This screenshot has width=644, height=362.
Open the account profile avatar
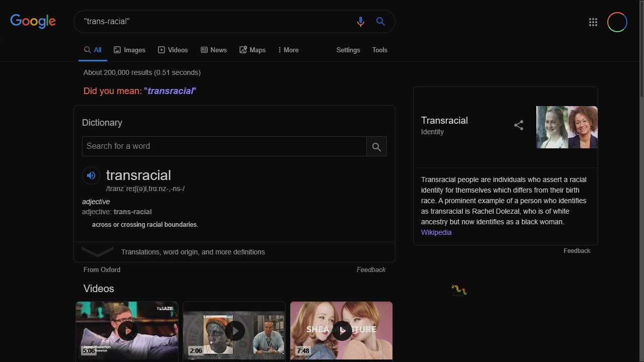(x=617, y=22)
